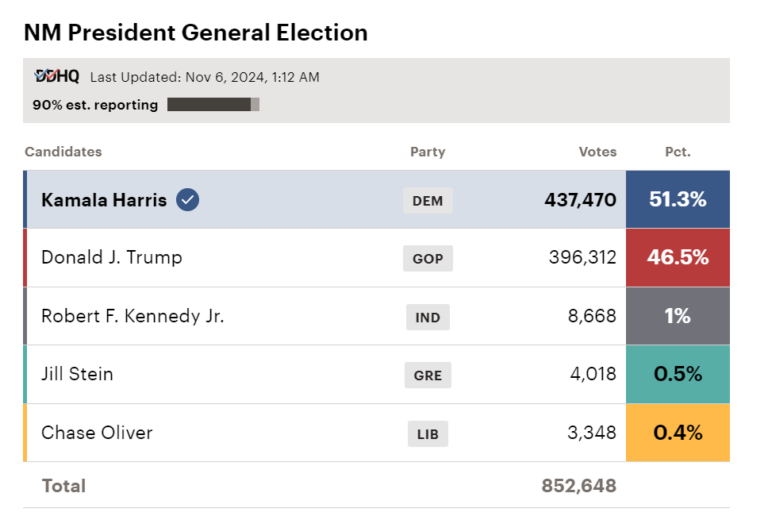The width and height of the screenshot is (768, 520).
Task: Select the Candidates column header
Action: 63,152
